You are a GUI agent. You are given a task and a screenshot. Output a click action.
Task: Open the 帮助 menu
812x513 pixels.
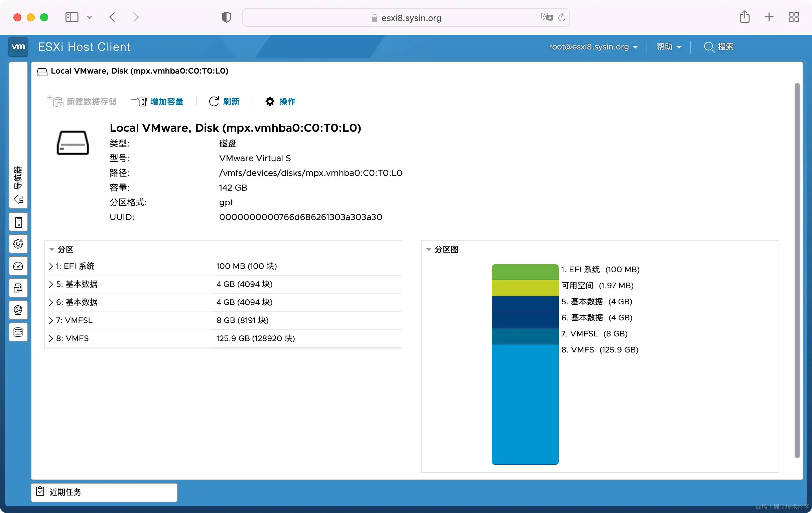pyautogui.click(x=668, y=47)
